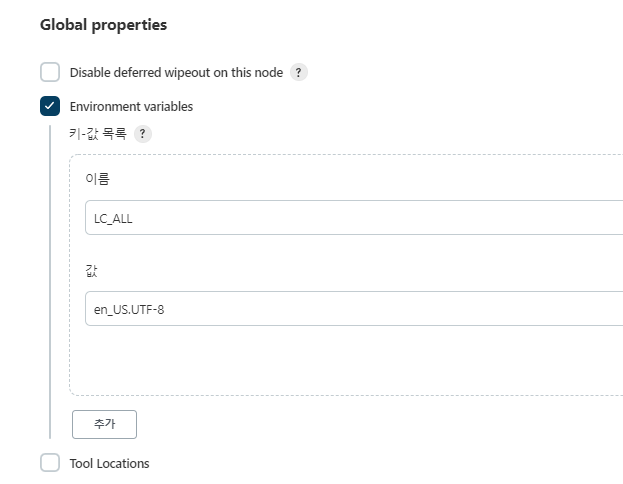The width and height of the screenshot is (623, 484).
Task: Focus the 이름 field containing LC_ALL
Action: click(x=354, y=218)
